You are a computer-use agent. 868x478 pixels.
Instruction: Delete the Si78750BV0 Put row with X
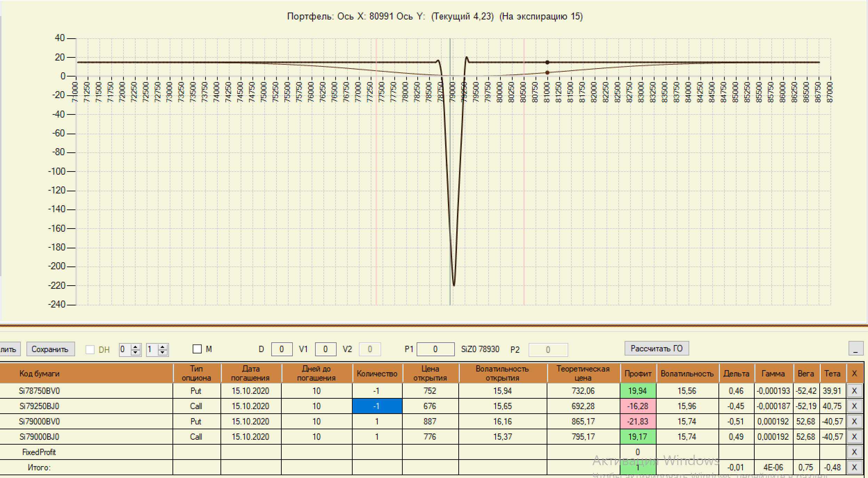pos(854,391)
